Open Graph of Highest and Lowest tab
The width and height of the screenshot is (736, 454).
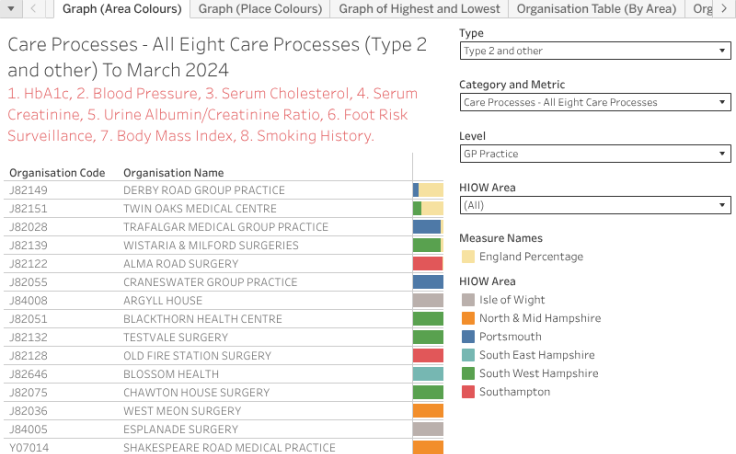tap(419, 9)
